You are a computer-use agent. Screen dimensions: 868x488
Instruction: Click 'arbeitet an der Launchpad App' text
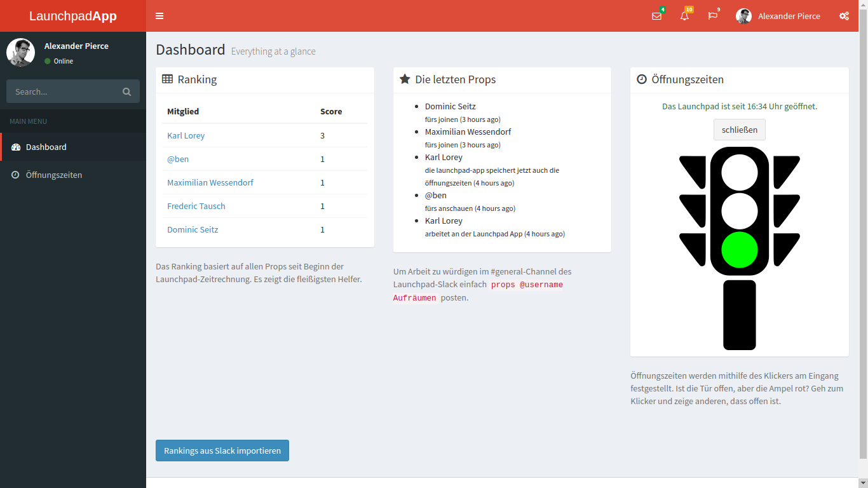[x=473, y=234]
